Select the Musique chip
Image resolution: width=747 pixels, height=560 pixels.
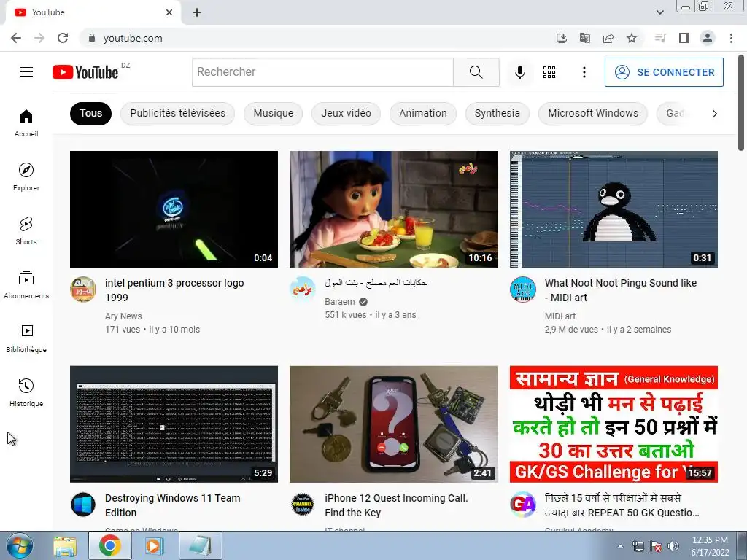[x=273, y=113]
